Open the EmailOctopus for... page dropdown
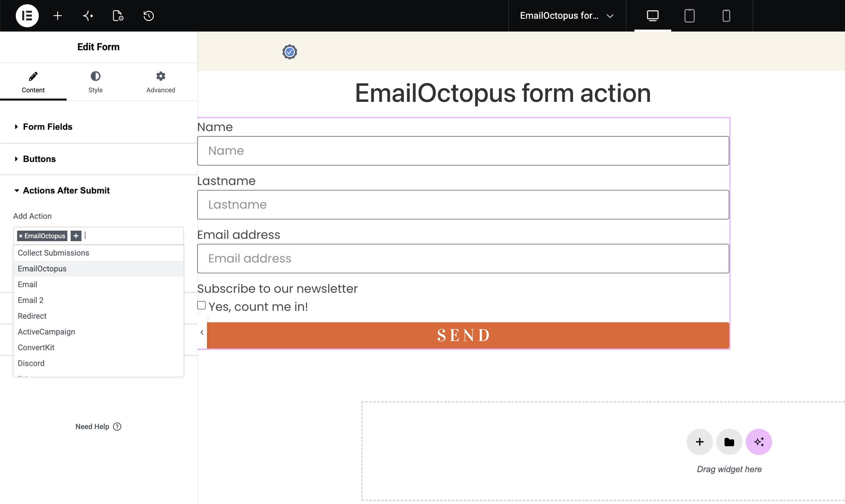Viewport: 845px width, 504px height. point(567,16)
